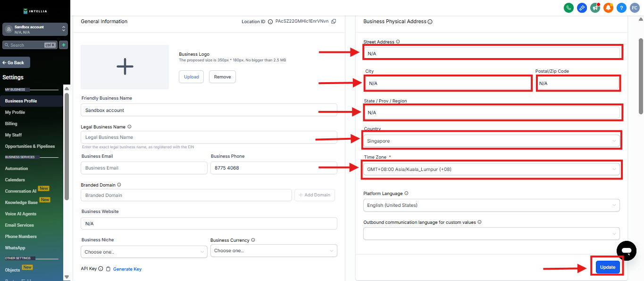
Task: Open the megaphone announcements icon
Action: point(595,8)
